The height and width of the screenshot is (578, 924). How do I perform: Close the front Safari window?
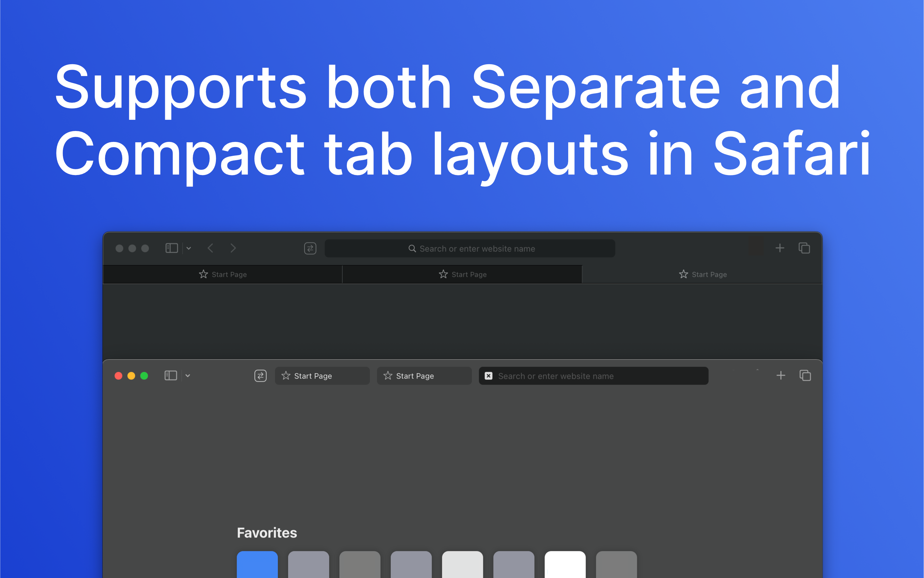click(118, 376)
